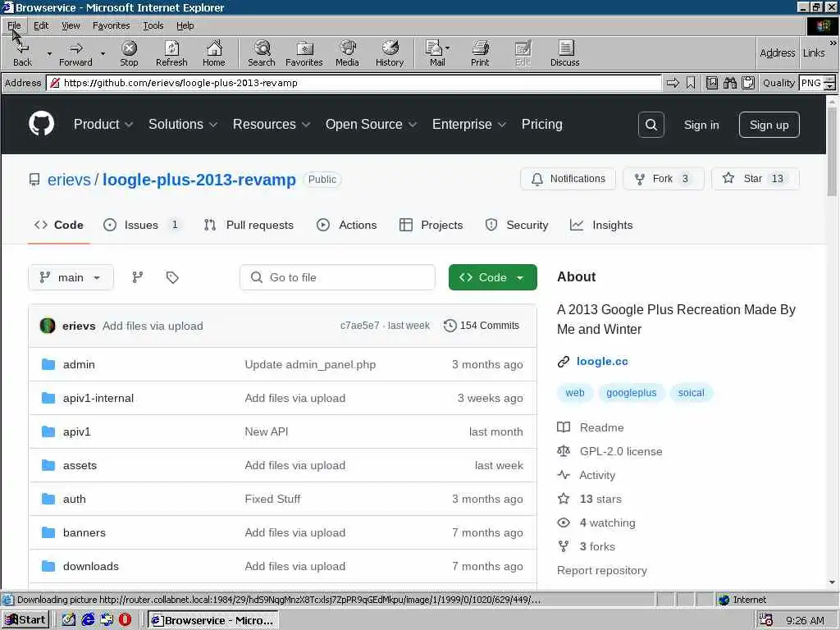840x630 pixels.
Task: Open the erievs avatar in commit row
Action: (48, 325)
